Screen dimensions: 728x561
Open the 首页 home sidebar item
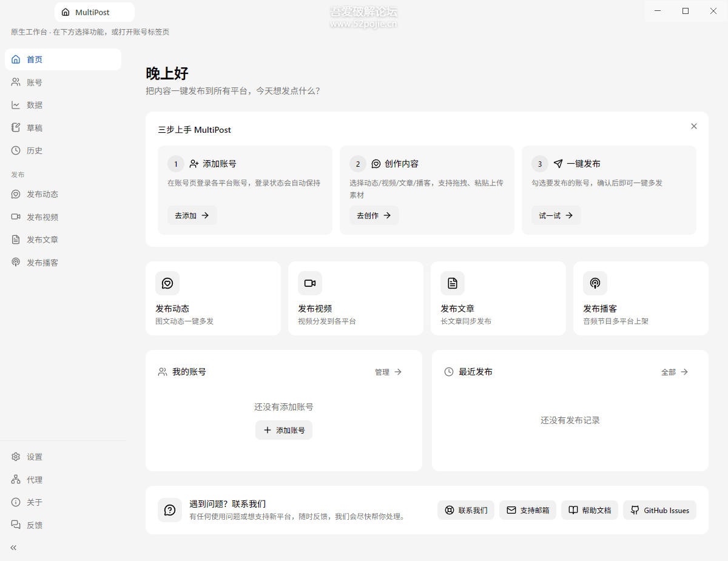coord(63,59)
